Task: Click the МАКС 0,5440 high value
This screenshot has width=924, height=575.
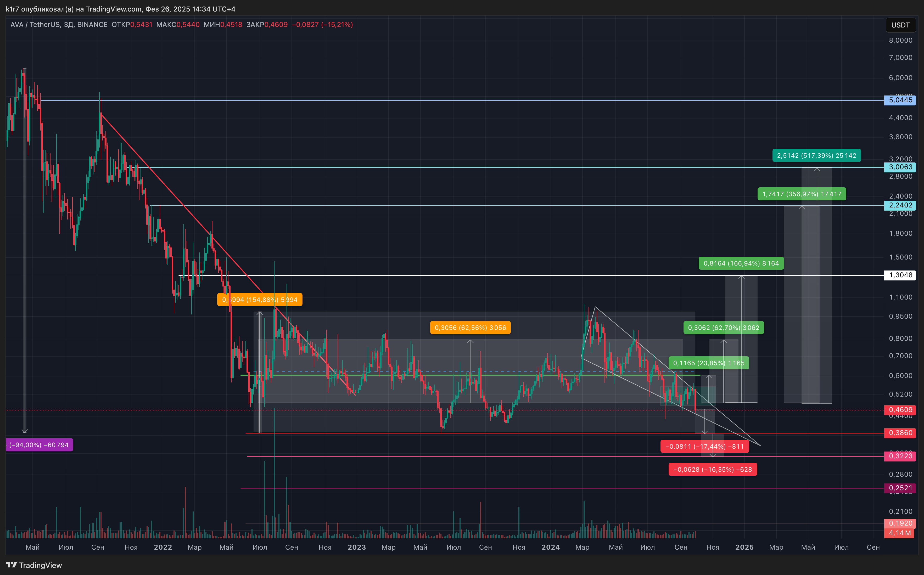Action: pos(178,25)
